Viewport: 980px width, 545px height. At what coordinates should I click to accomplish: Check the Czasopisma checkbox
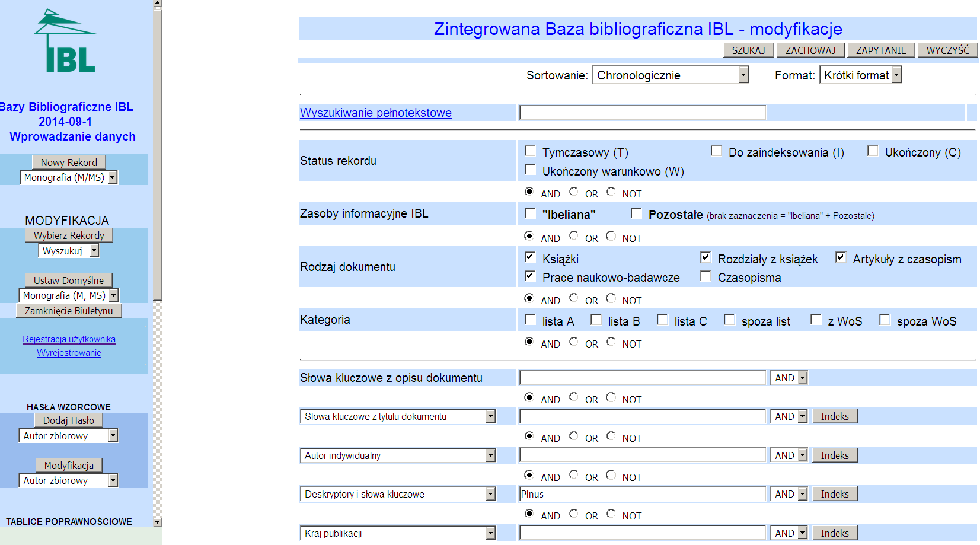(706, 276)
